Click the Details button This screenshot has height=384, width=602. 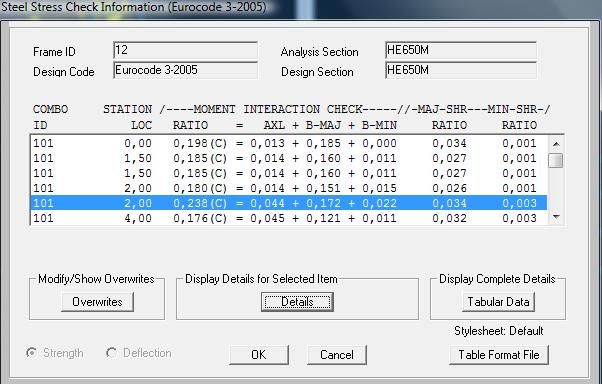(x=297, y=302)
